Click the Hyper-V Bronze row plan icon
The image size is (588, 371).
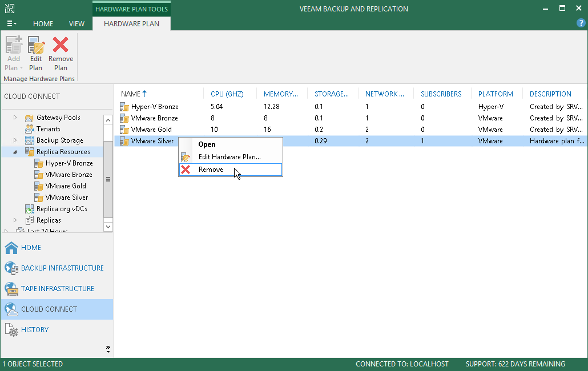coord(124,107)
